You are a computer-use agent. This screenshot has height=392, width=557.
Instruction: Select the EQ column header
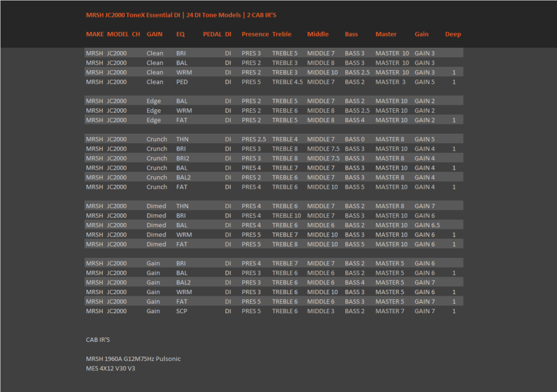[181, 34]
